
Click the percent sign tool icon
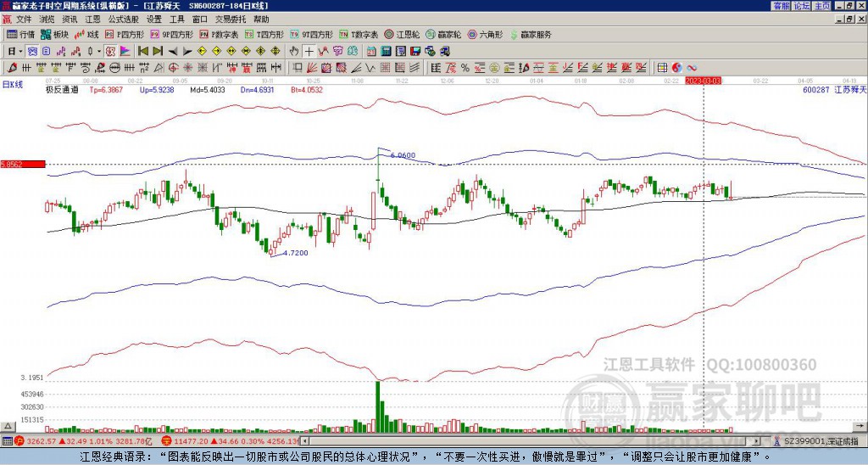click(465, 68)
